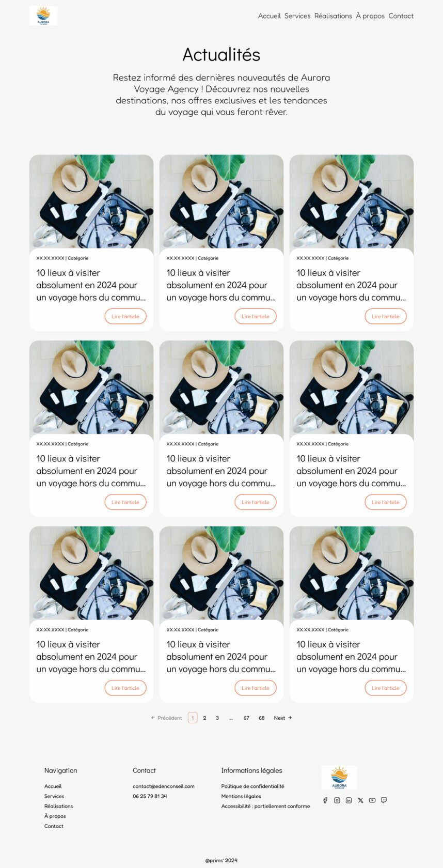Open the Twitch icon in footer
The width and height of the screenshot is (443, 868).
pyautogui.click(x=384, y=800)
